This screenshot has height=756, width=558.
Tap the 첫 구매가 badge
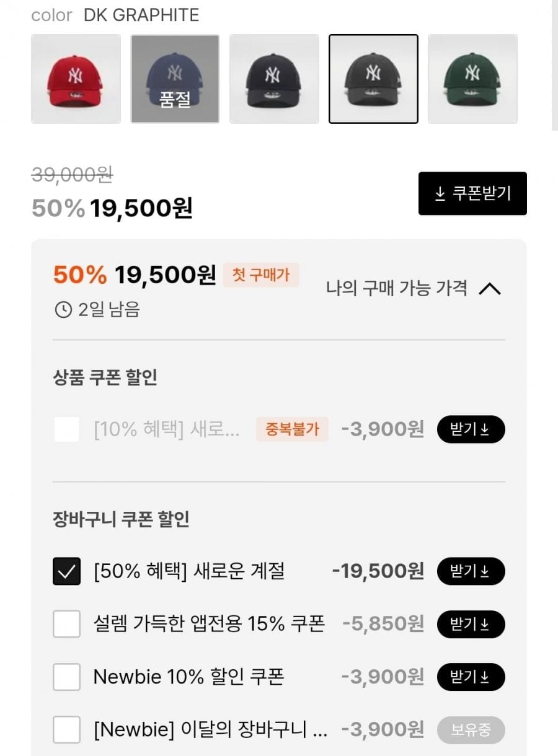click(x=260, y=275)
